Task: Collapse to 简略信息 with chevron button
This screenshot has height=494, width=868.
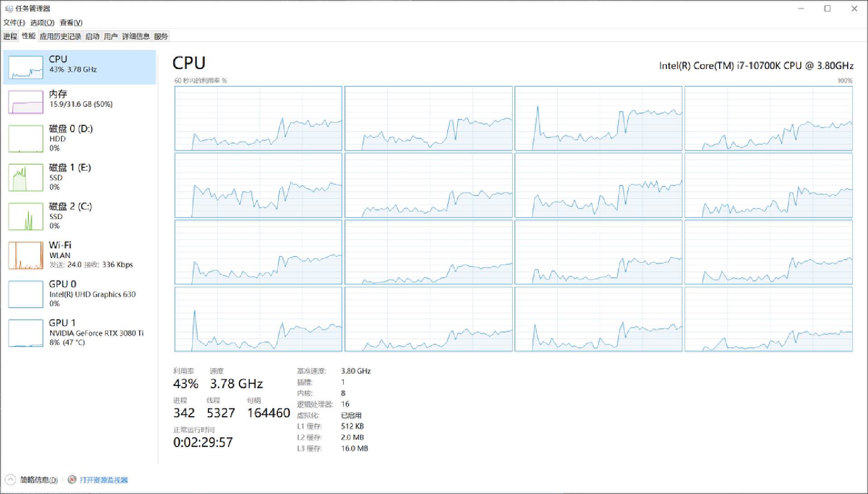Action: coord(10,480)
